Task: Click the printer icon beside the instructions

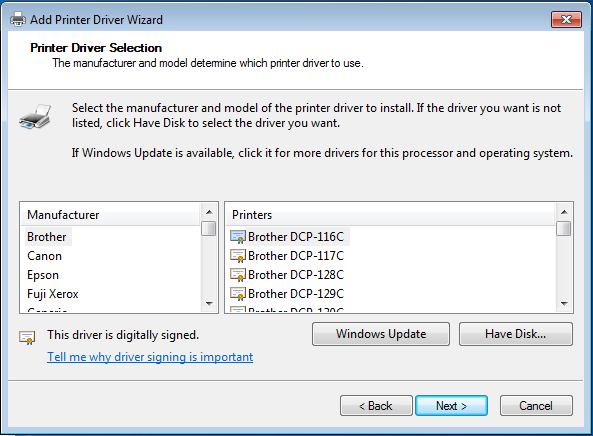Action: pyautogui.click(x=35, y=116)
